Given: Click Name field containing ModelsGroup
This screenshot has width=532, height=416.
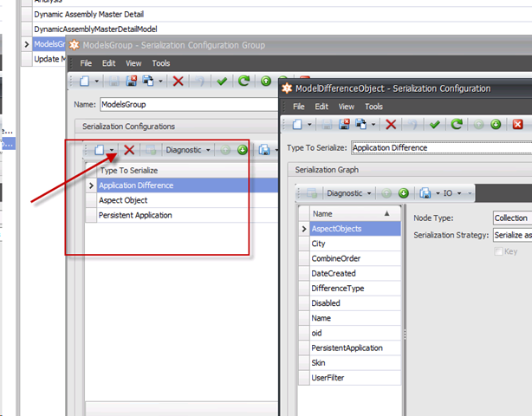Looking at the screenshot, I should 189,104.
